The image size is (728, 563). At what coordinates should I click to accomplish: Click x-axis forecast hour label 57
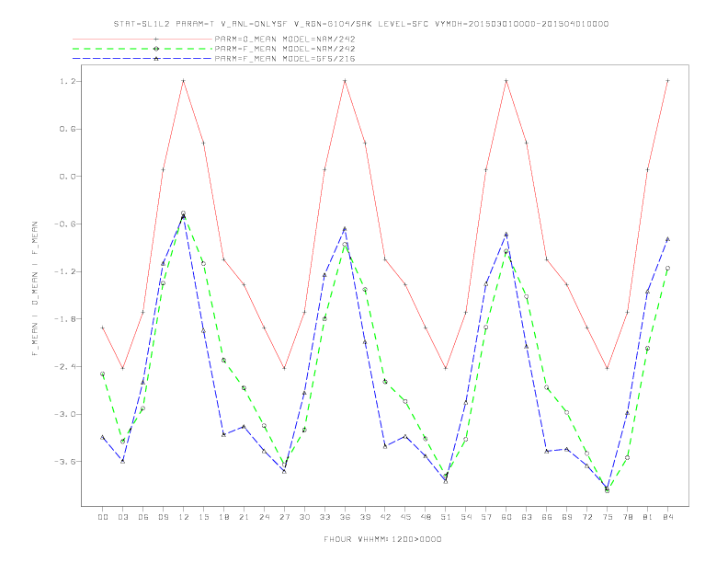[x=486, y=517]
